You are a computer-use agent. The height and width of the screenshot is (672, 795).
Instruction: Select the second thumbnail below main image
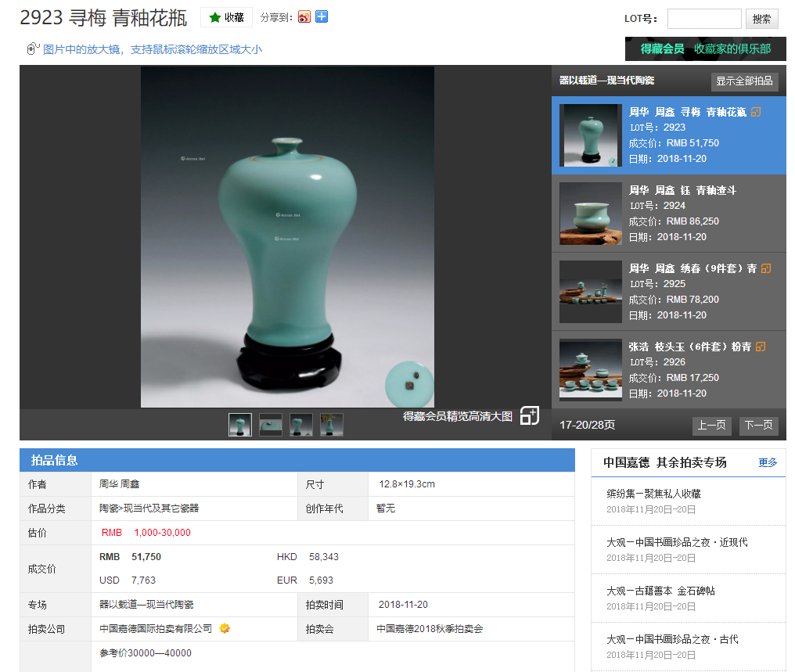[271, 425]
